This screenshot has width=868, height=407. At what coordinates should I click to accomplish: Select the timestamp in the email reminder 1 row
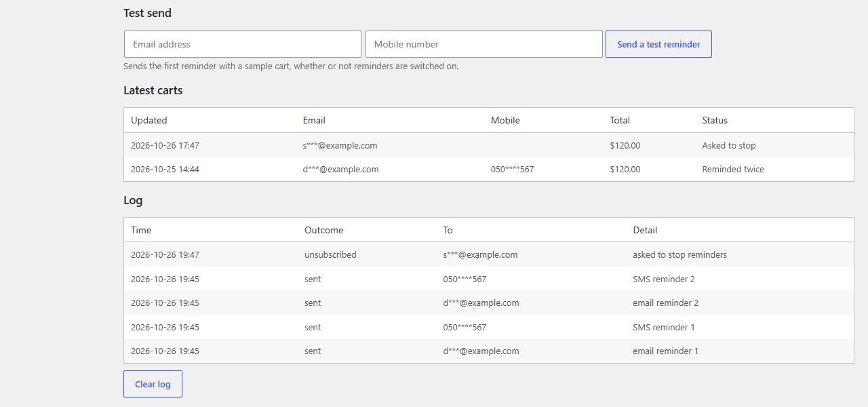click(x=165, y=351)
